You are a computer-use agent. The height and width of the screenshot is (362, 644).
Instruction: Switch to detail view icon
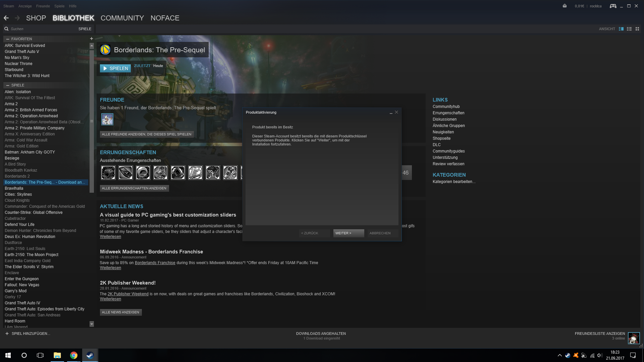click(621, 29)
